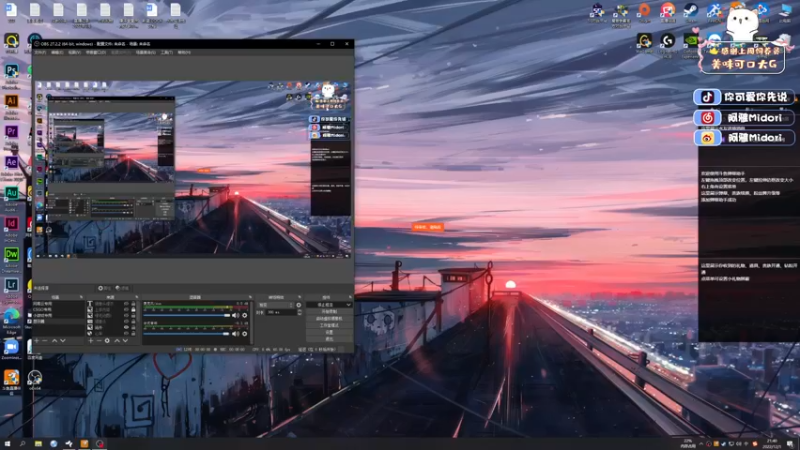The height and width of the screenshot is (450, 800).
Task: Toggle visibility eye of globe browser source
Action: pos(127,334)
